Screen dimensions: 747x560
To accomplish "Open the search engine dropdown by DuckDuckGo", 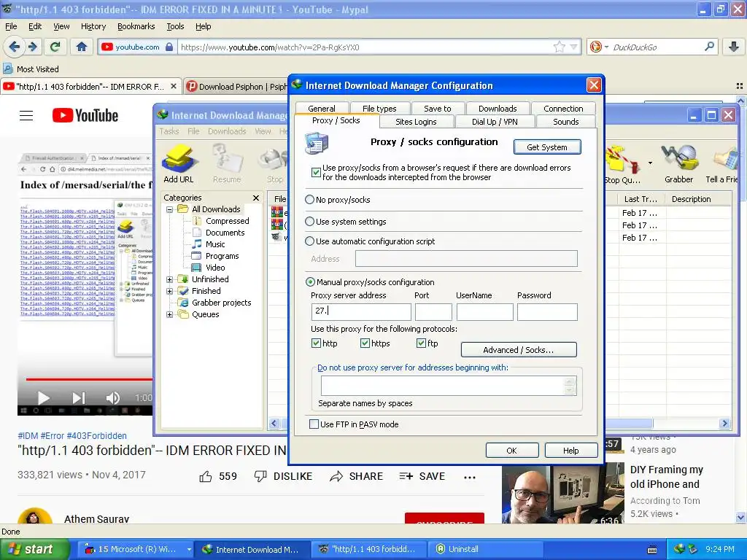I will pyautogui.click(x=606, y=47).
